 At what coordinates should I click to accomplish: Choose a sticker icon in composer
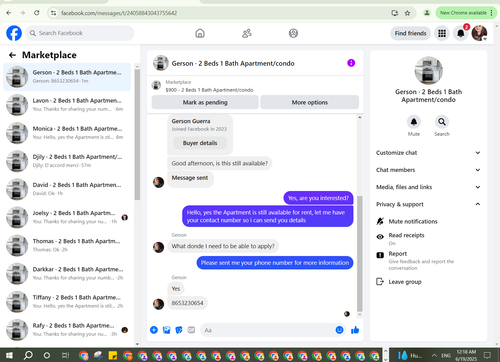coord(179,330)
